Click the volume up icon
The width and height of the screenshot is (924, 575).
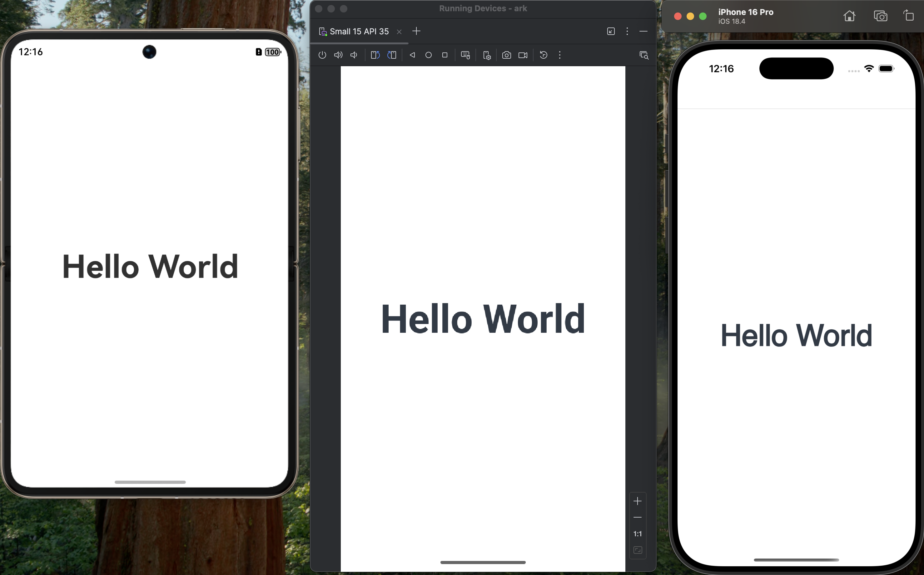click(338, 55)
